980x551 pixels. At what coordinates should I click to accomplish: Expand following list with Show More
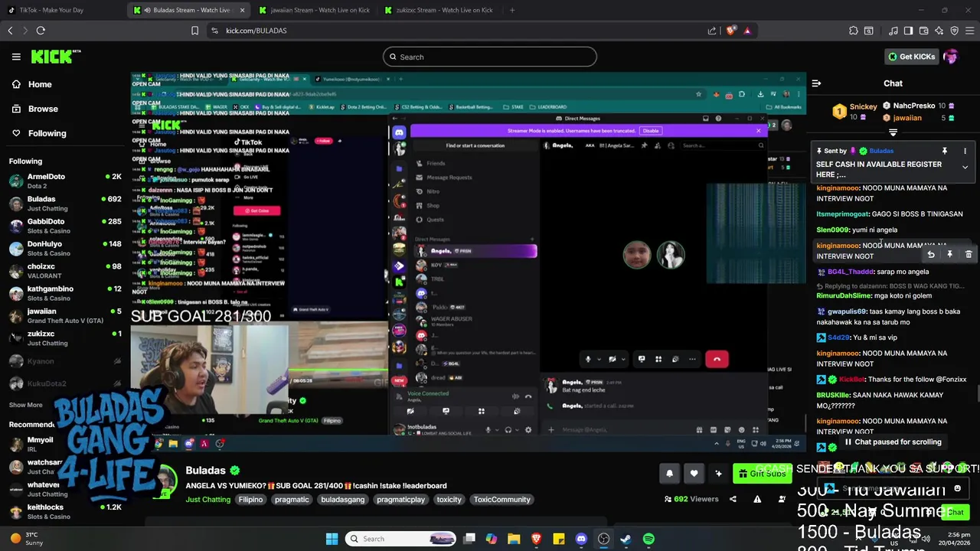(x=26, y=405)
